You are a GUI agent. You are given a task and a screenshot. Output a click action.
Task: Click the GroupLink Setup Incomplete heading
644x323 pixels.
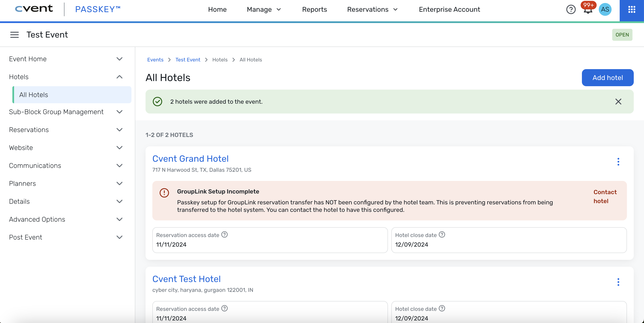[218, 192]
